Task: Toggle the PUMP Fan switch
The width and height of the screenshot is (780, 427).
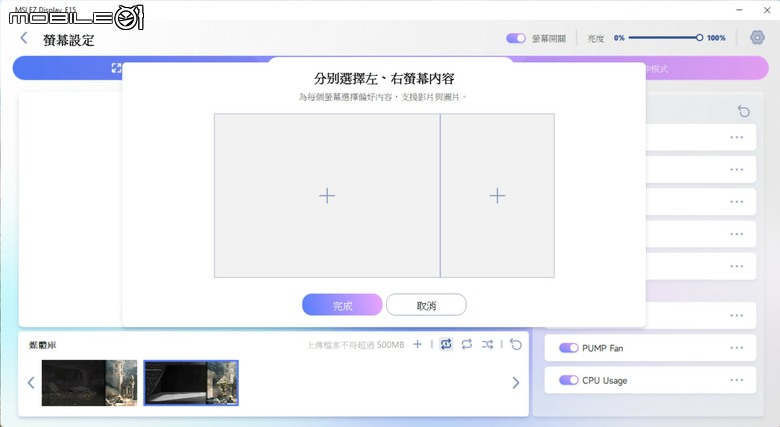Action: pos(569,348)
